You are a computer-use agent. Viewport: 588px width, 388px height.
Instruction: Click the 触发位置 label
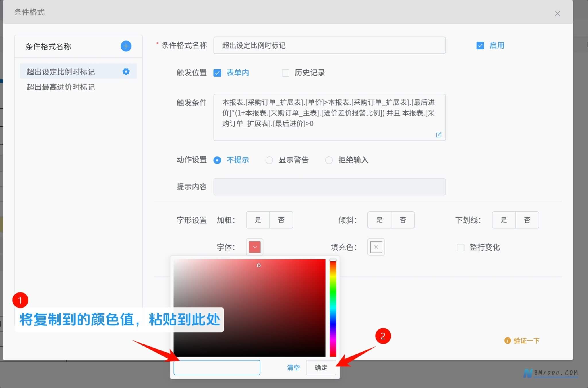pyautogui.click(x=192, y=73)
